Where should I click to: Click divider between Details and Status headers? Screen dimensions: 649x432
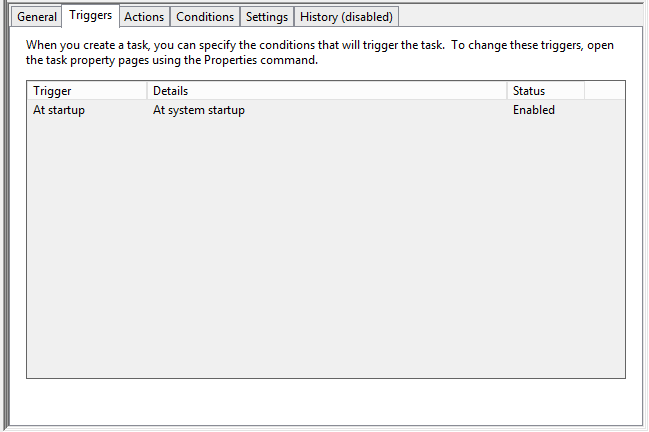[507, 91]
